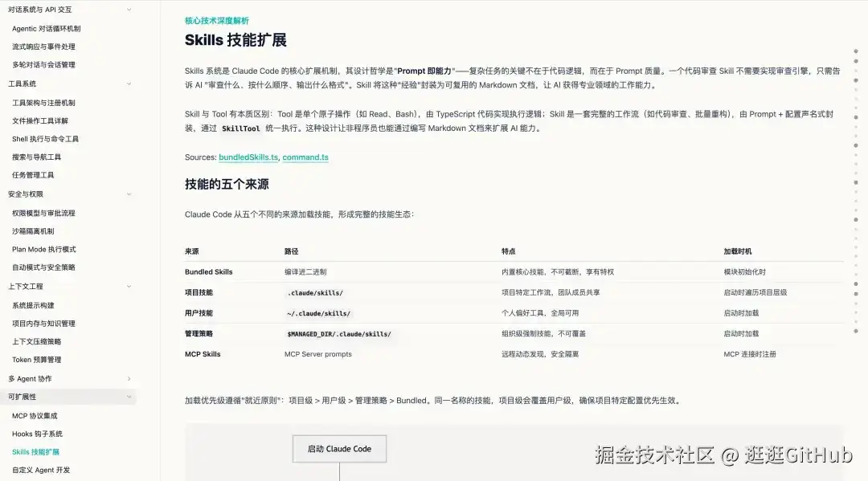
Task: Click the MCP Server prompts cell
Action: [318, 354]
